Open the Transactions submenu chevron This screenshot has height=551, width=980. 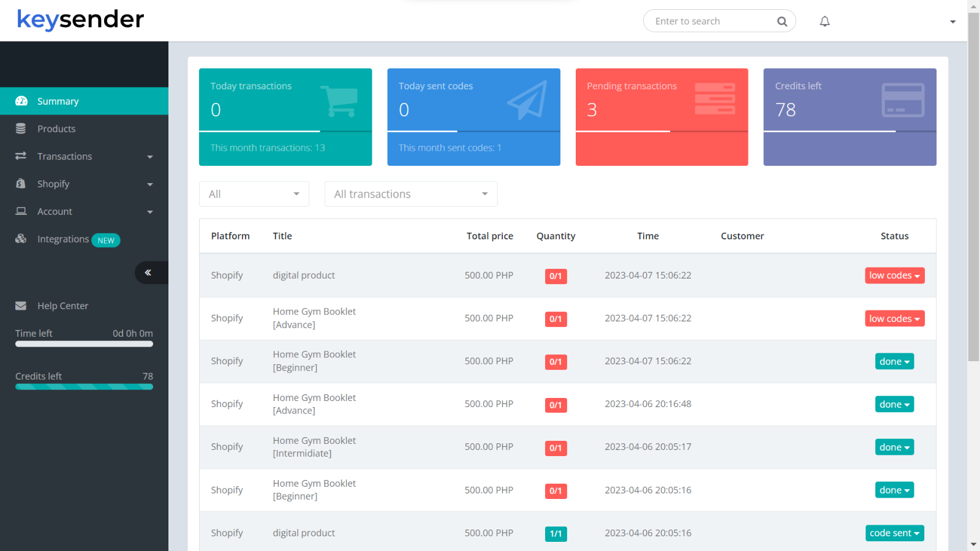(150, 156)
